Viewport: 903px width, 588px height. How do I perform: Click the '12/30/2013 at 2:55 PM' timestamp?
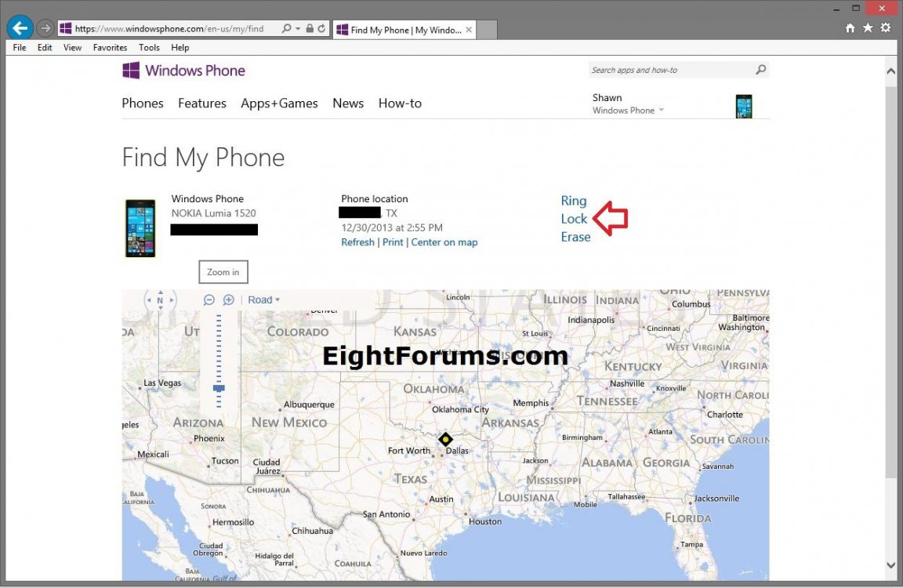392,227
